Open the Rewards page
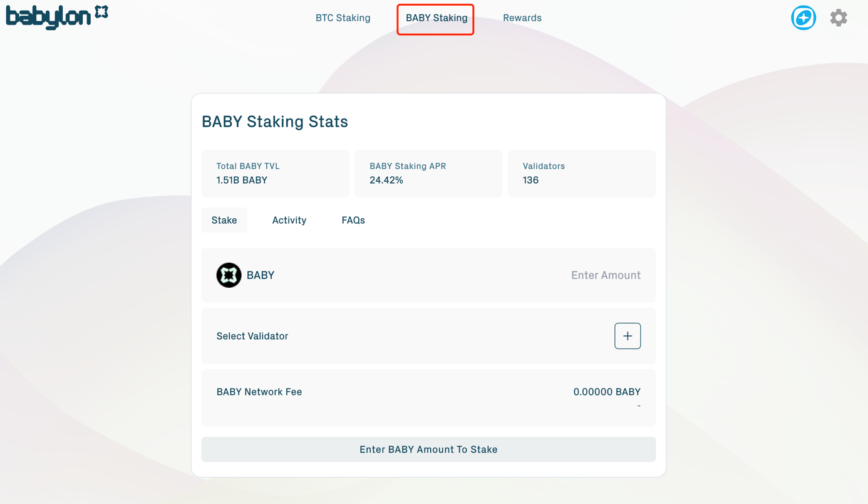The height and width of the screenshot is (504, 868). [522, 18]
